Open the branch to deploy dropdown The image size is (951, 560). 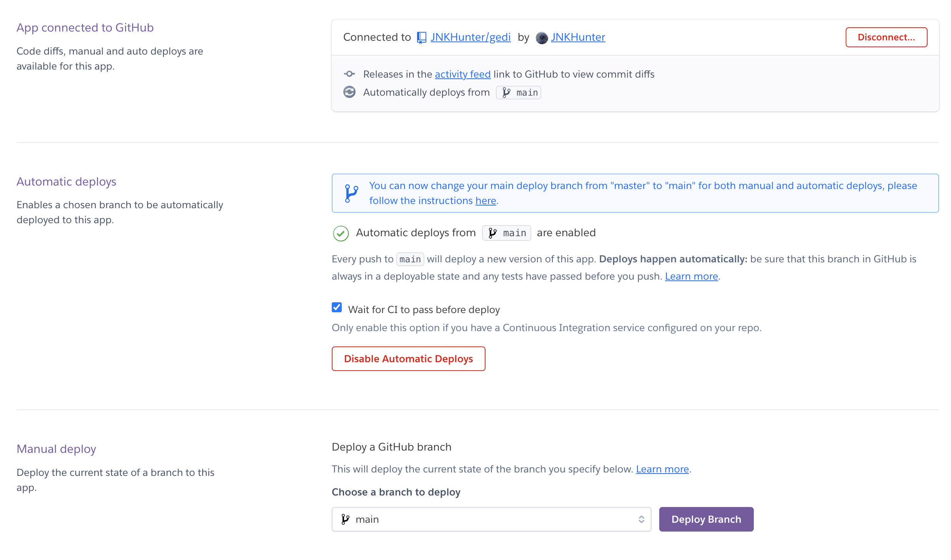[491, 519]
